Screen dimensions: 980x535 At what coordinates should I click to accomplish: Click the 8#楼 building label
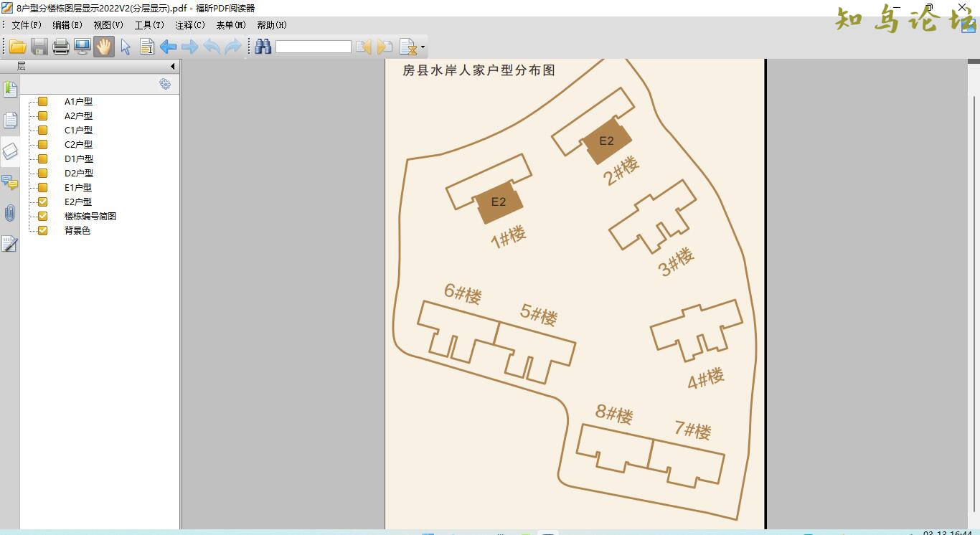pyautogui.click(x=614, y=414)
